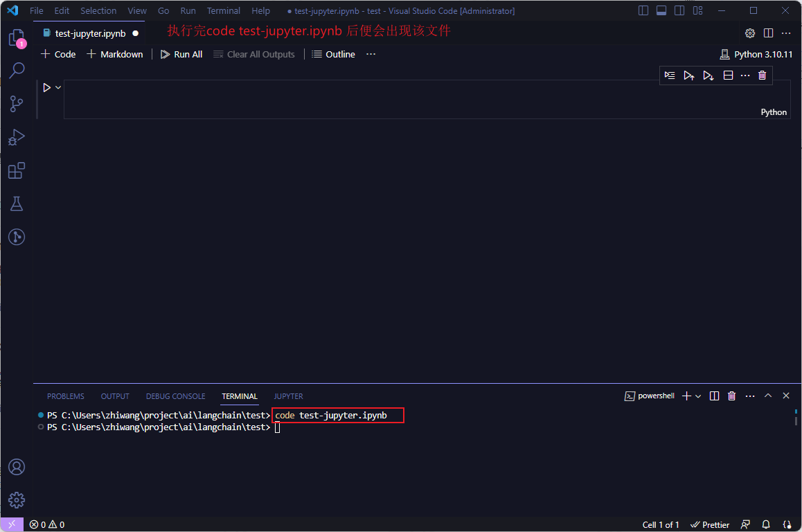Execute Cell and Below icon
Viewport: 802px width, 532px height.
click(x=709, y=76)
